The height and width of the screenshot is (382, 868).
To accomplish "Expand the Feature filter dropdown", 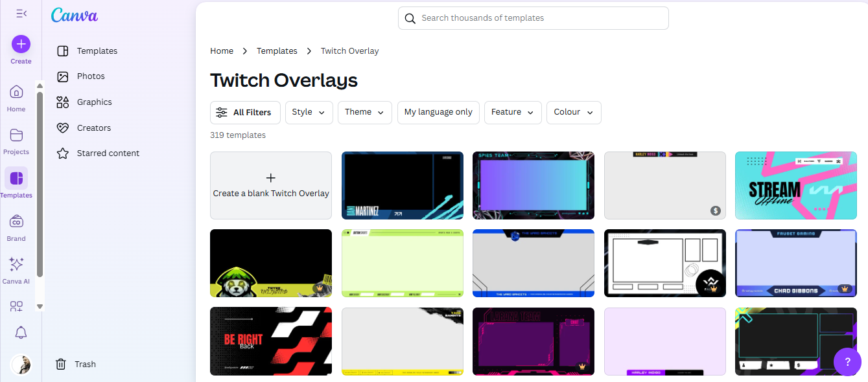I will [513, 113].
